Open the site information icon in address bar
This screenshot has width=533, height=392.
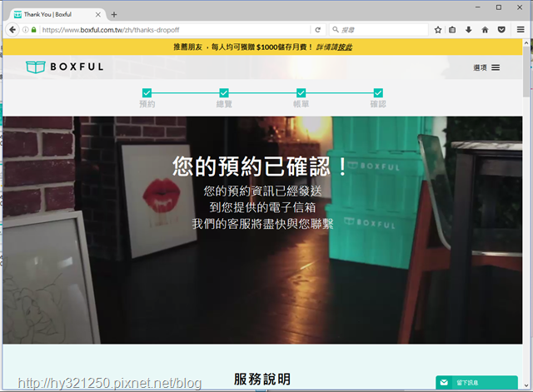(x=26, y=30)
